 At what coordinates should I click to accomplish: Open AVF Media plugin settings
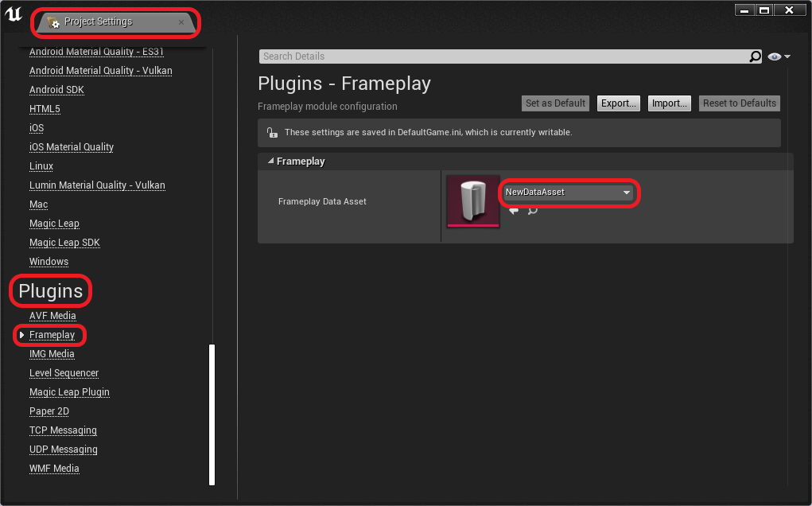[x=52, y=316]
